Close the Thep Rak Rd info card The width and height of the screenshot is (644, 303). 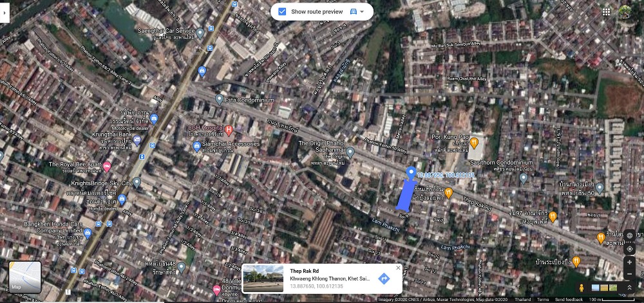(x=398, y=268)
